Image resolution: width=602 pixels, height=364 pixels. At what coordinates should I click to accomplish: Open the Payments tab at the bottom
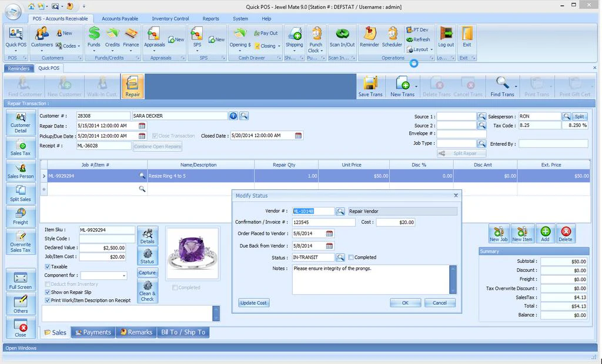tap(92, 332)
